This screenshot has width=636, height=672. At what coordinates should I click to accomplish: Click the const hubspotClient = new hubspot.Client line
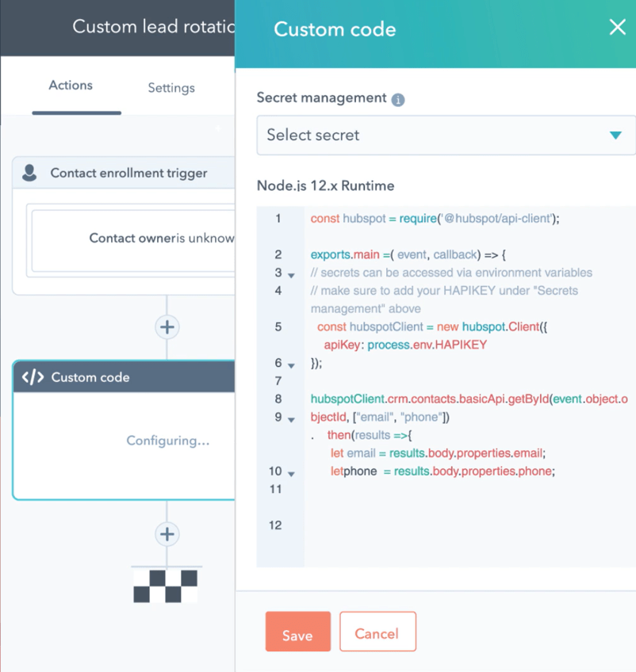(x=432, y=327)
